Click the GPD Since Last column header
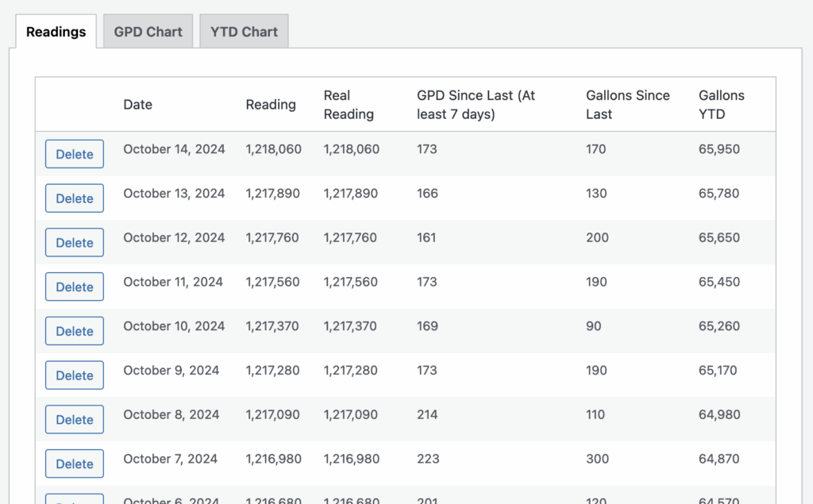The height and width of the screenshot is (504, 813). point(476,105)
